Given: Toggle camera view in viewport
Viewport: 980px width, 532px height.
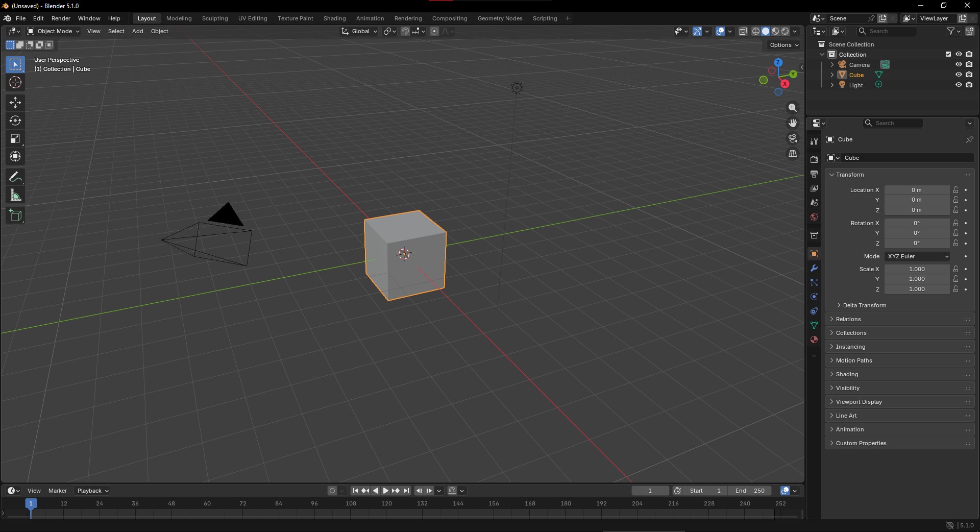Looking at the screenshot, I should point(793,138).
